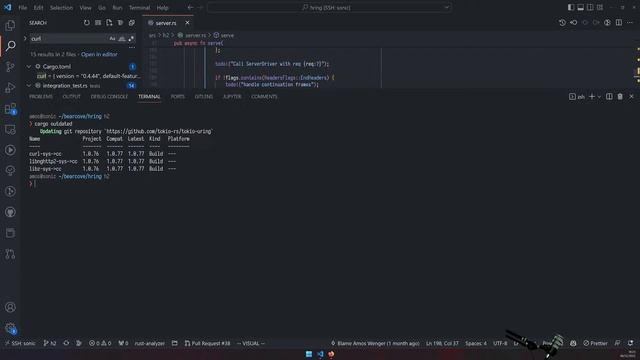This screenshot has height=360, width=640.
Task: Add a new terminal with plus icon
Action: [592, 97]
